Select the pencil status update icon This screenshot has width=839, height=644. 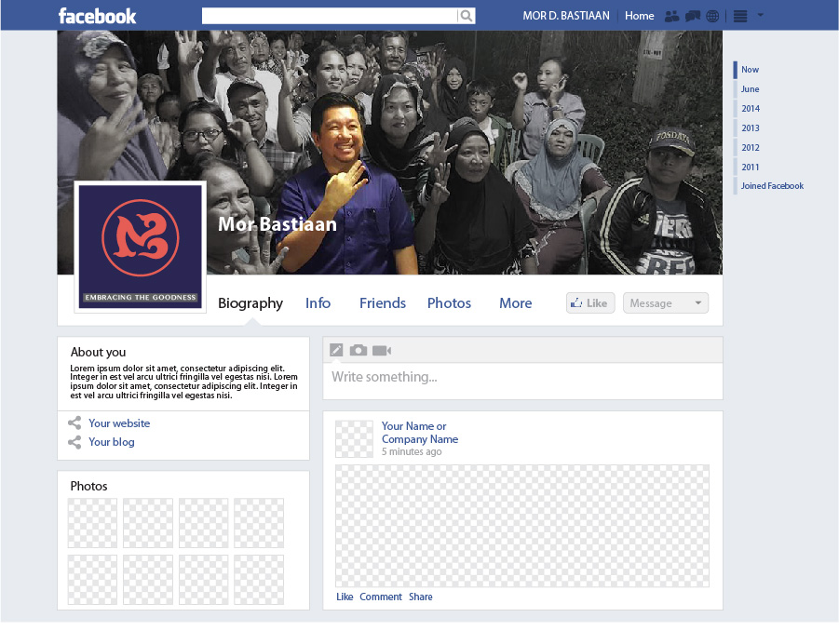pyautogui.click(x=336, y=350)
